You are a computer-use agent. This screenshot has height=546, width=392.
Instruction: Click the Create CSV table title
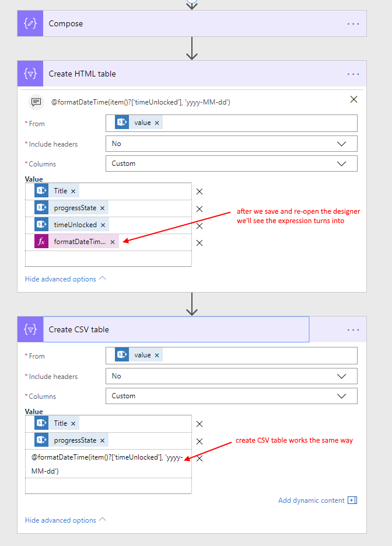(x=79, y=329)
